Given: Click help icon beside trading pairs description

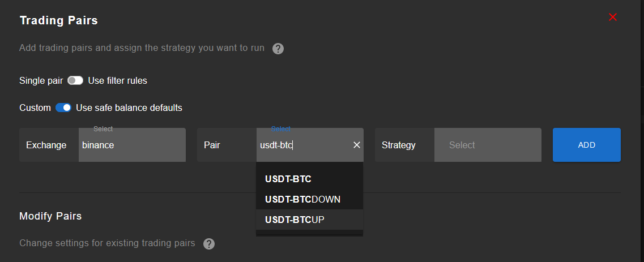Looking at the screenshot, I should (278, 49).
